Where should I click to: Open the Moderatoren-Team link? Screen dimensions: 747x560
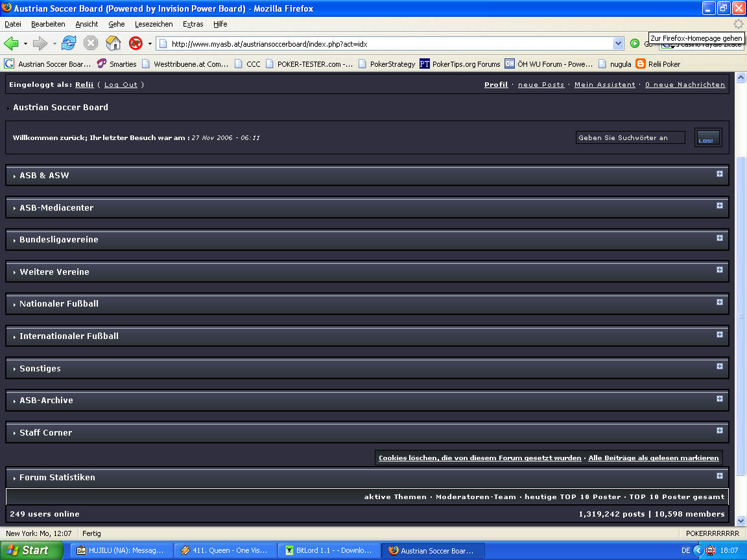coord(476,496)
